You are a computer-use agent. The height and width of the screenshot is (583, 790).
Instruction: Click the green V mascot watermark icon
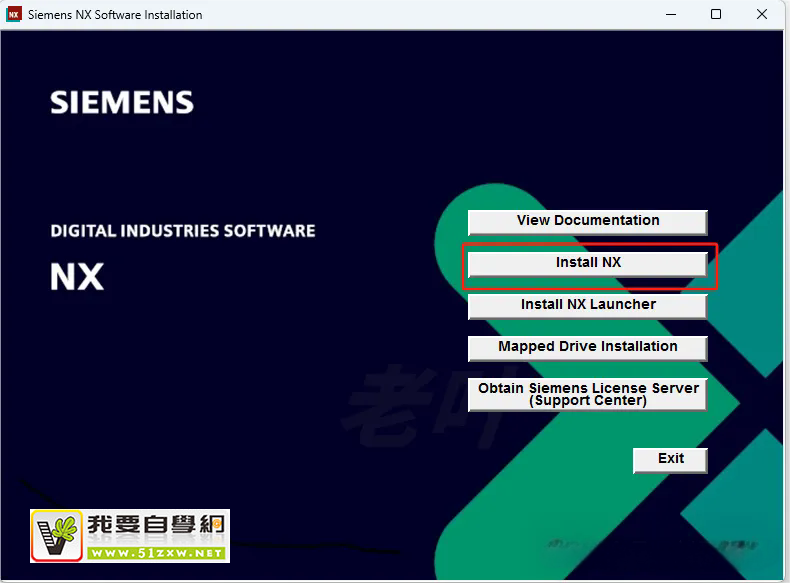tap(57, 536)
